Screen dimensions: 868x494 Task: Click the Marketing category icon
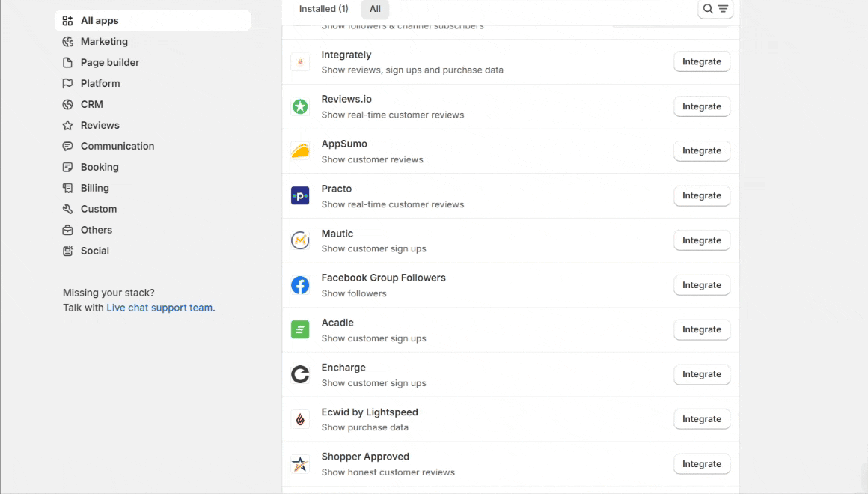(x=67, y=41)
